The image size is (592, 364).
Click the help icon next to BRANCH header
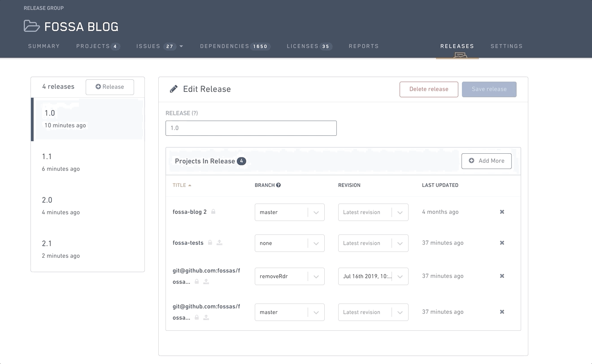pos(279,185)
